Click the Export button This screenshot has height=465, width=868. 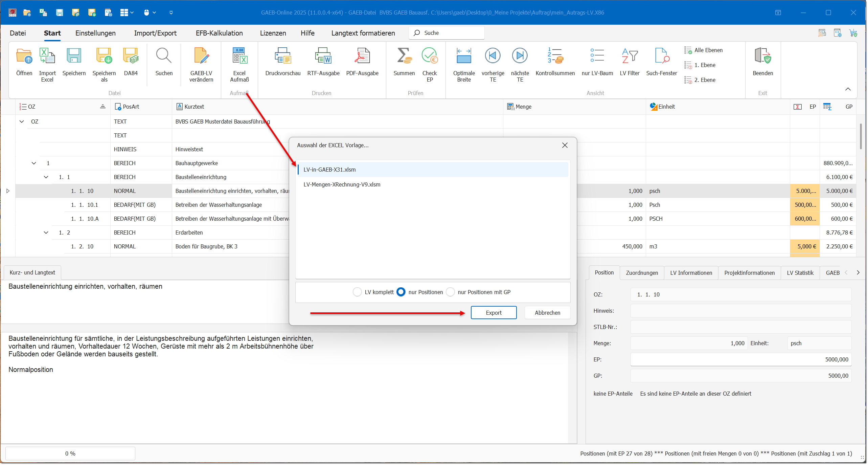coord(494,313)
